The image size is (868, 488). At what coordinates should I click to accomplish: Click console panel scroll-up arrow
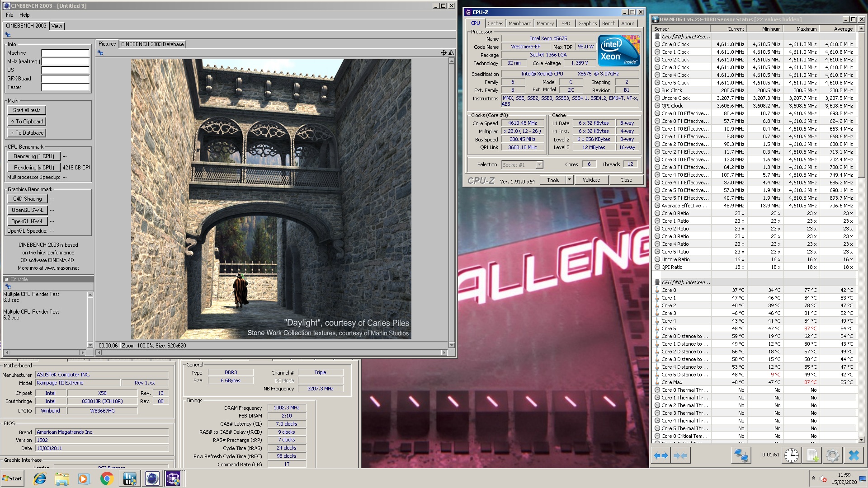(x=90, y=295)
